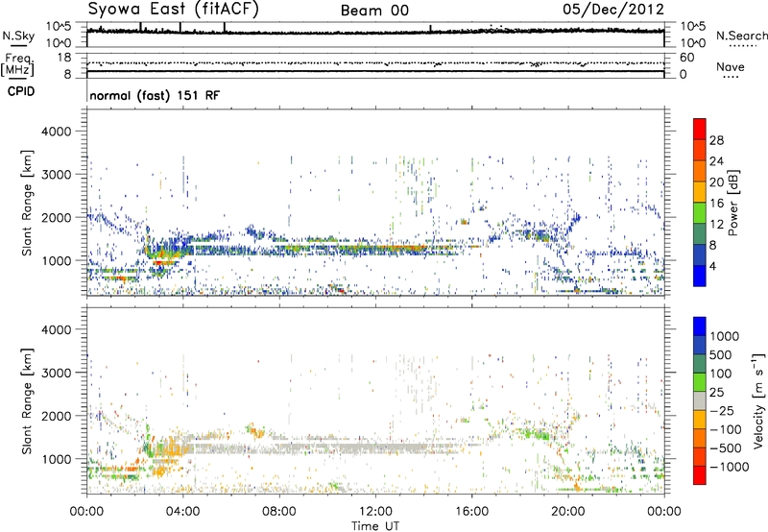Click the '100' velocity scale value
The width and height of the screenshot is (768, 532).
[721, 374]
